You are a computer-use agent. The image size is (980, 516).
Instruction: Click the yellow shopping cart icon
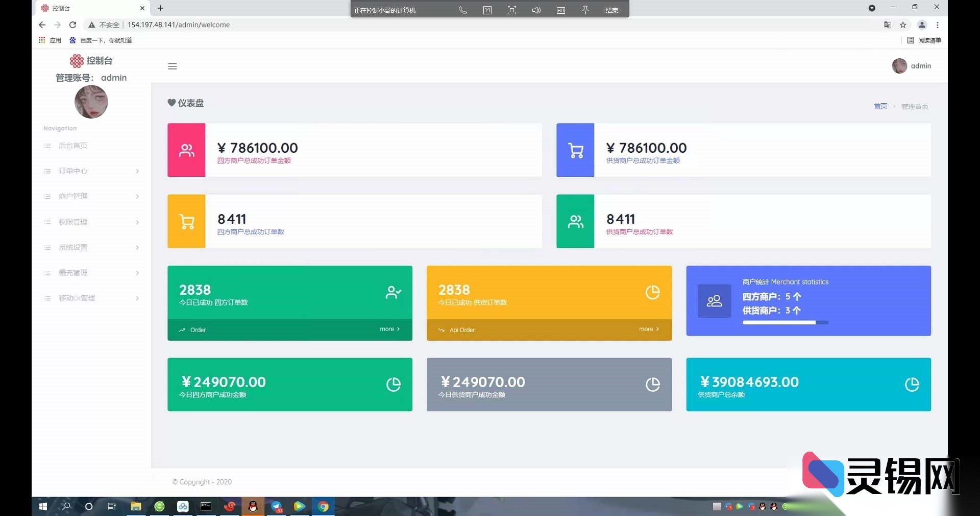[187, 222]
